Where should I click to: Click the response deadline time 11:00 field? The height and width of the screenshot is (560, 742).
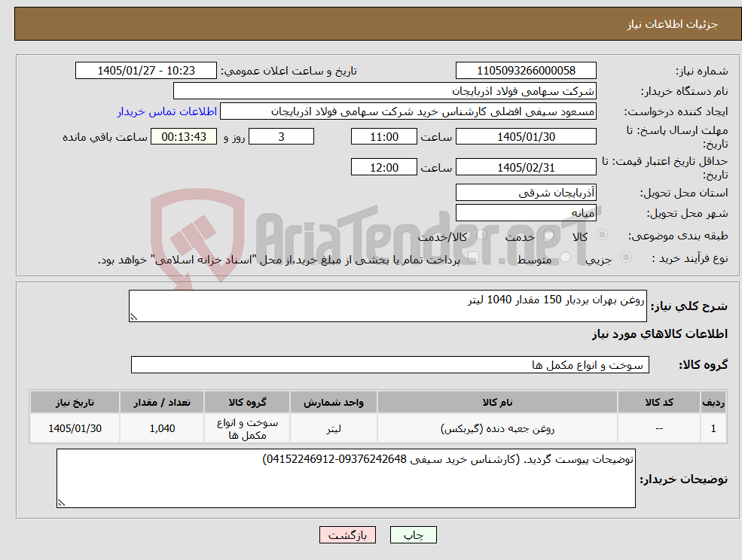383,137
